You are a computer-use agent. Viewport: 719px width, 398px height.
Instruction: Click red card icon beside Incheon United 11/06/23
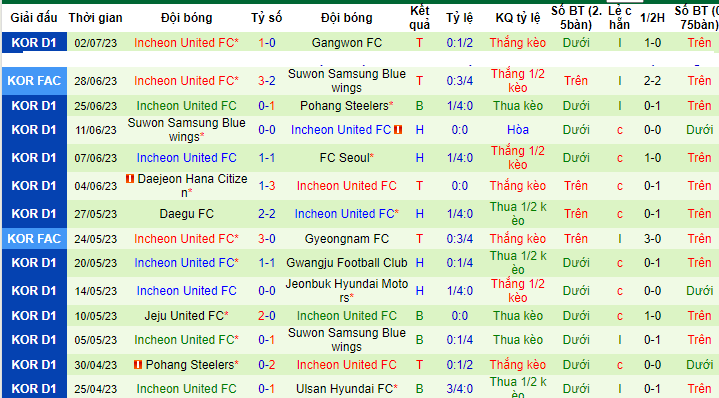[x=398, y=130]
